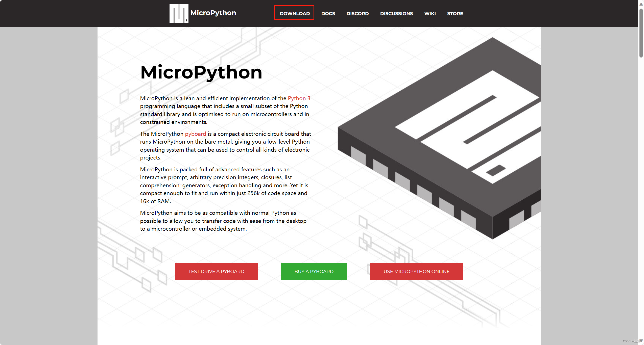644x345 pixels.
Task: Click the isometric chip illustration
Action: 439,138
